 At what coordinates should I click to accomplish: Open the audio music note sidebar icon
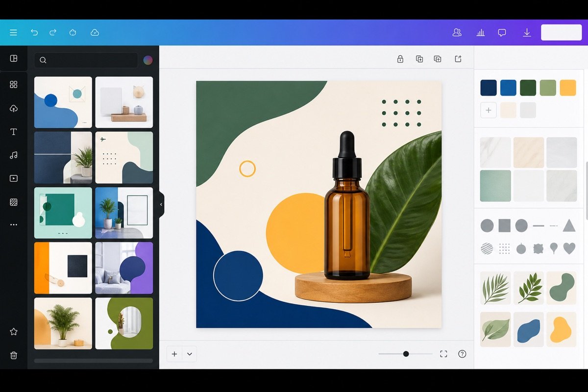(14, 155)
